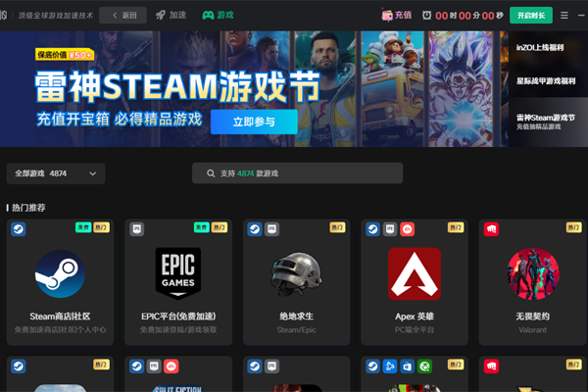Image resolution: width=588 pixels, height=392 pixels.
Task: Open the 绝地求生 helmet card
Action: (296, 273)
